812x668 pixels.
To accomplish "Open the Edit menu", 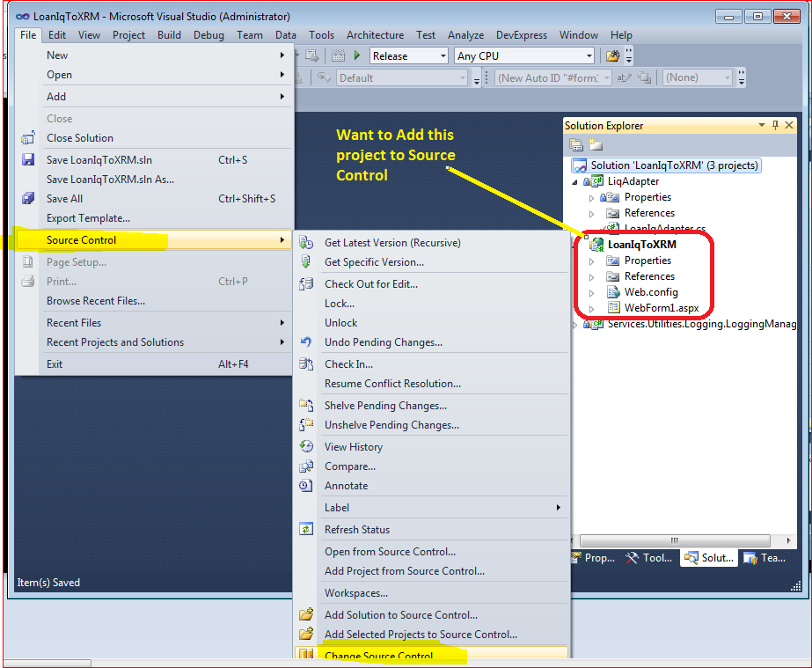I will click(x=57, y=34).
